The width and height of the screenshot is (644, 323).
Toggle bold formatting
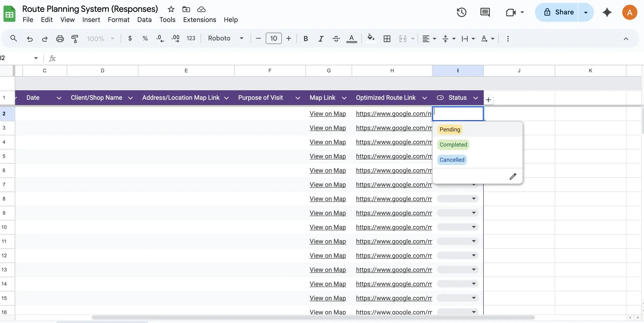tap(305, 39)
